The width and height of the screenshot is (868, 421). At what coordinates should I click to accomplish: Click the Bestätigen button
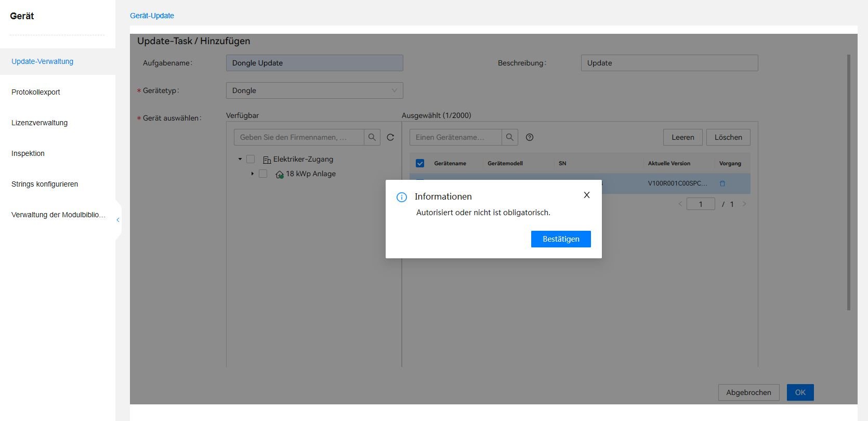560,239
